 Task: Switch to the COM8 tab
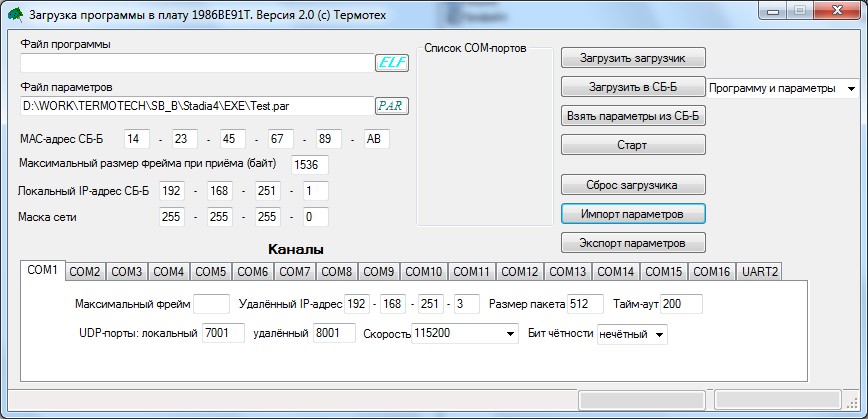[337, 272]
